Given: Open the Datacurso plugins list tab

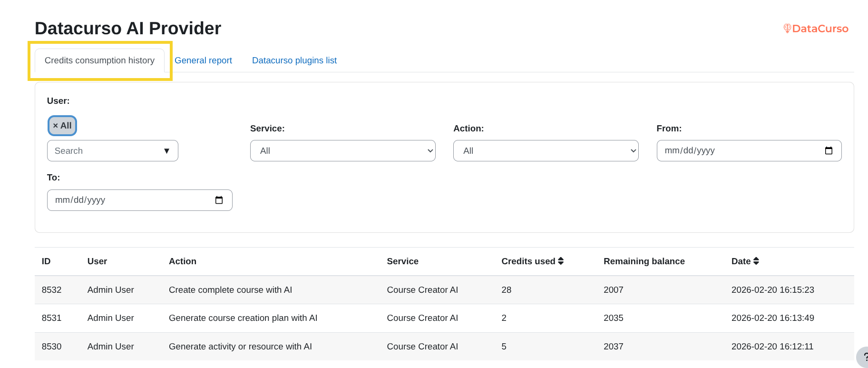Looking at the screenshot, I should 294,60.
